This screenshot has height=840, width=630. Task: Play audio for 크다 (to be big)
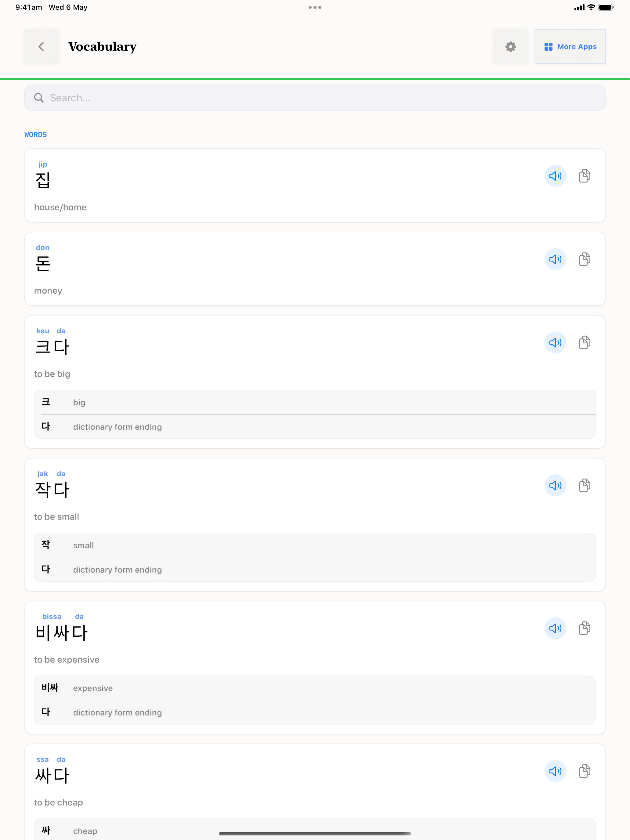click(555, 342)
